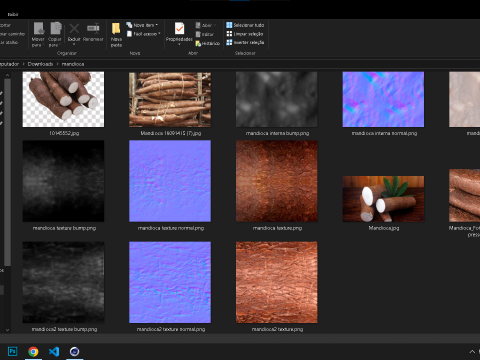480x360 pixels.
Task: Click file name mandioca2 texture.png
Action: (277, 329)
